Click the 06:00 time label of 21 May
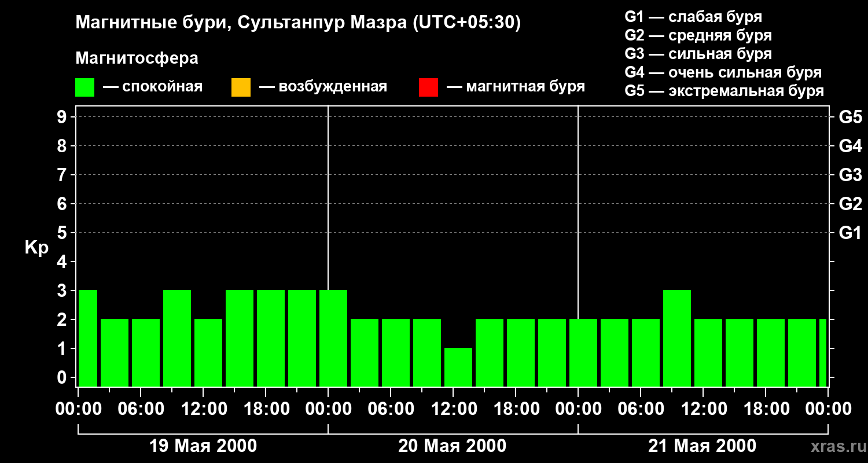868x463 pixels. 641,409
